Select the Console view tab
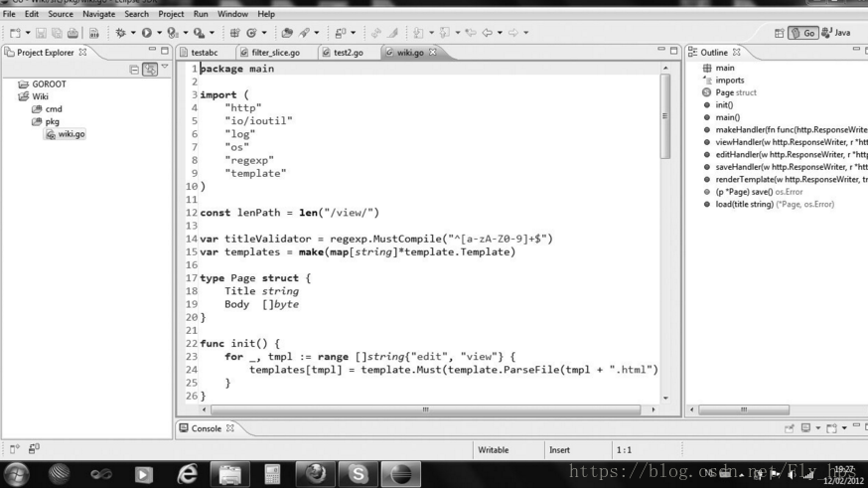 206,428
